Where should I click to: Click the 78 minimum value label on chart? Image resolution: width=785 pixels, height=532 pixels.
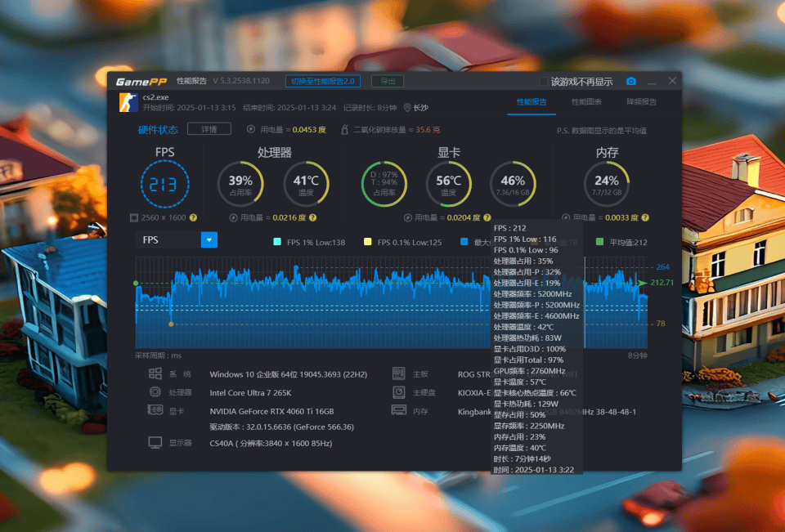[x=661, y=324]
